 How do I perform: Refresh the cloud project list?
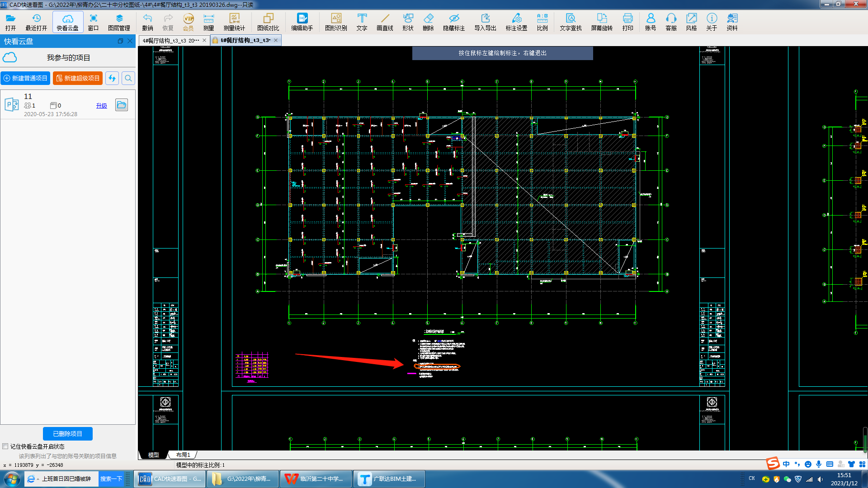pyautogui.click(x=112, y=78)
